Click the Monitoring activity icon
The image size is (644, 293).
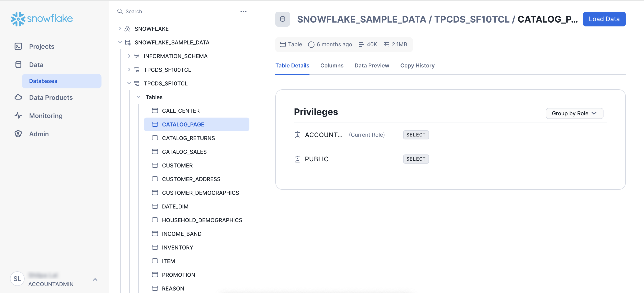pos(18,116)
